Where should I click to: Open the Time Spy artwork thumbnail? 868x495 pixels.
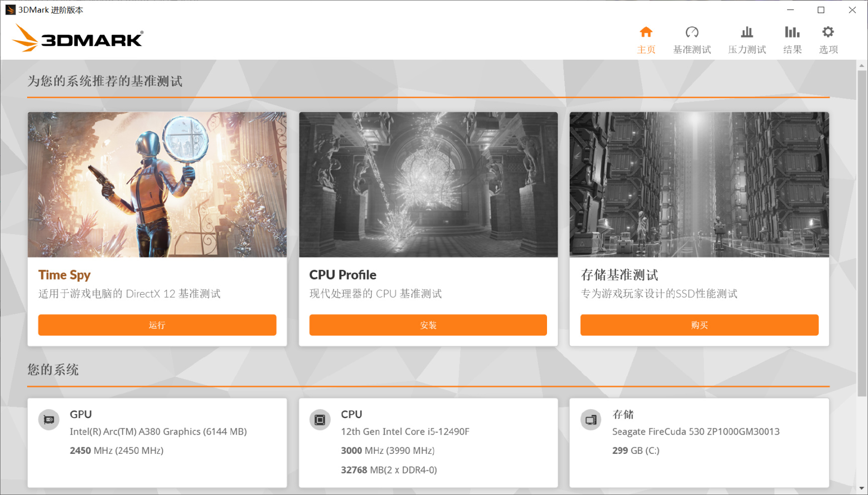pos(157,185)
